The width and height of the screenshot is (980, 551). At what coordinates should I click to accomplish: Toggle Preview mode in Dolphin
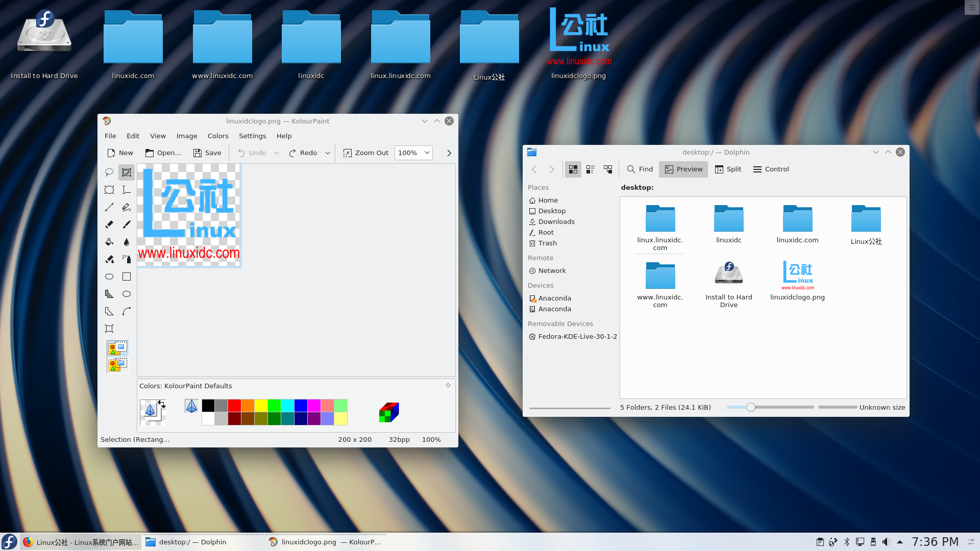coord(683,169)
